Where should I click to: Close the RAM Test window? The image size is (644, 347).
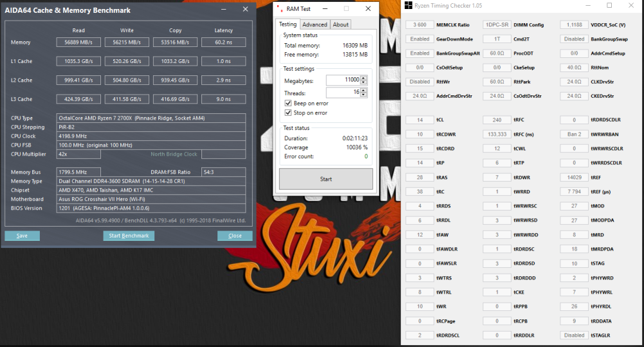coord(368,8)
